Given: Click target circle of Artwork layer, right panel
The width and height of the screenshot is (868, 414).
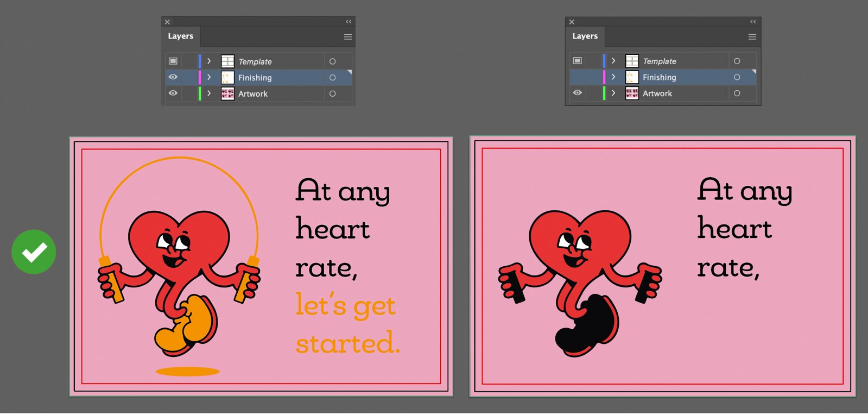Looking at the screenshot, I should click(737, 93).
